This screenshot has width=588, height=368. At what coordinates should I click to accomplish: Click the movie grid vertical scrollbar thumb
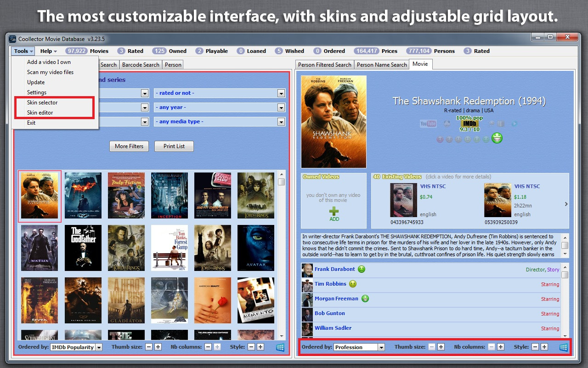(281, 182)
